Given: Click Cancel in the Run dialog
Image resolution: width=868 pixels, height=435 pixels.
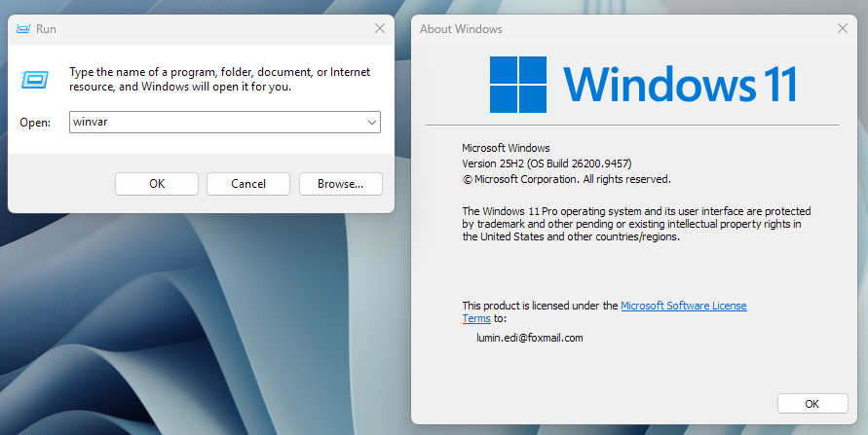Looking at the screenshot, I should (x=248, y=184).
